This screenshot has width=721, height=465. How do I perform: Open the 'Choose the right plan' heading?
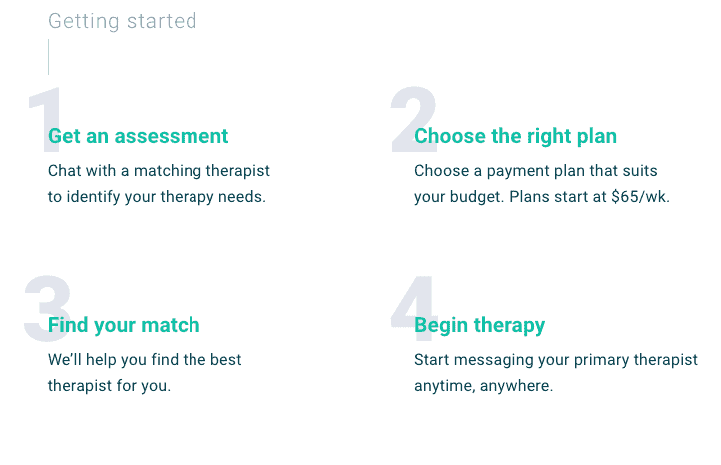515,136
